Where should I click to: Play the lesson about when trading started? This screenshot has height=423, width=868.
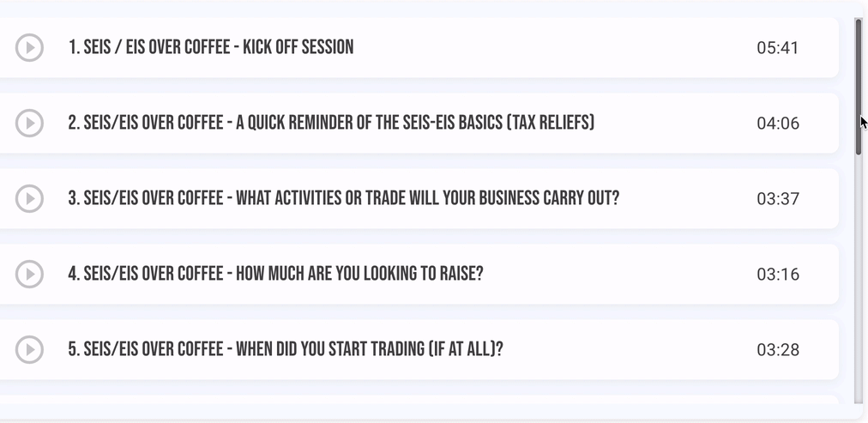(x=29, y=349)
